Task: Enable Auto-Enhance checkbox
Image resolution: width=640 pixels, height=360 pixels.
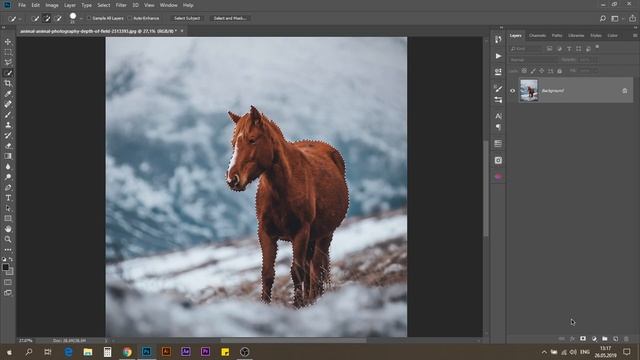Action: coord(130,18)
